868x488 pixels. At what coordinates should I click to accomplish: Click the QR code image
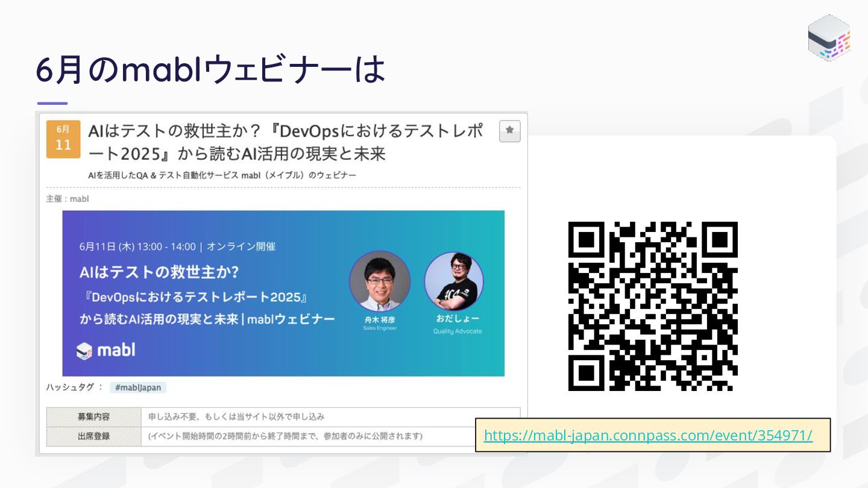[653, 306]
